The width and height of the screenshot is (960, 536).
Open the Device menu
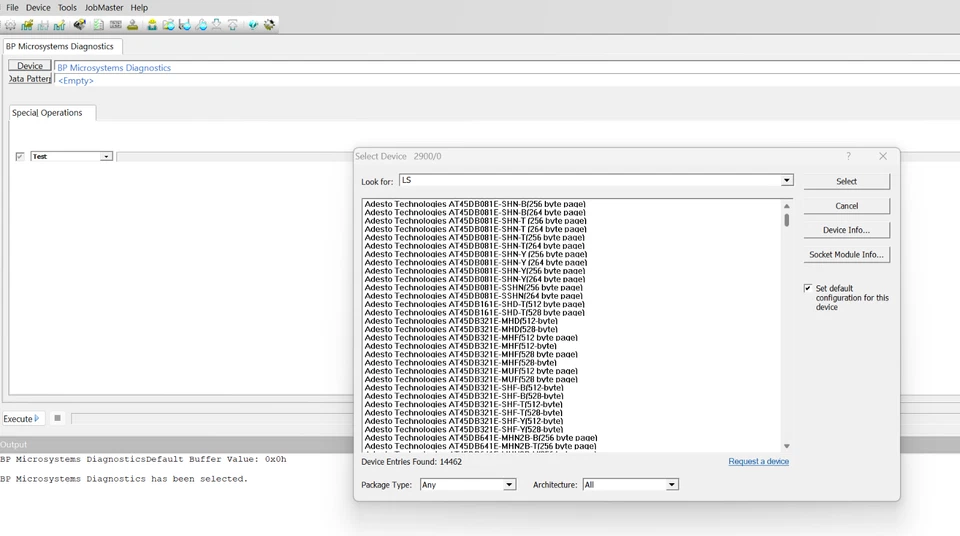(x=38, y=7)
